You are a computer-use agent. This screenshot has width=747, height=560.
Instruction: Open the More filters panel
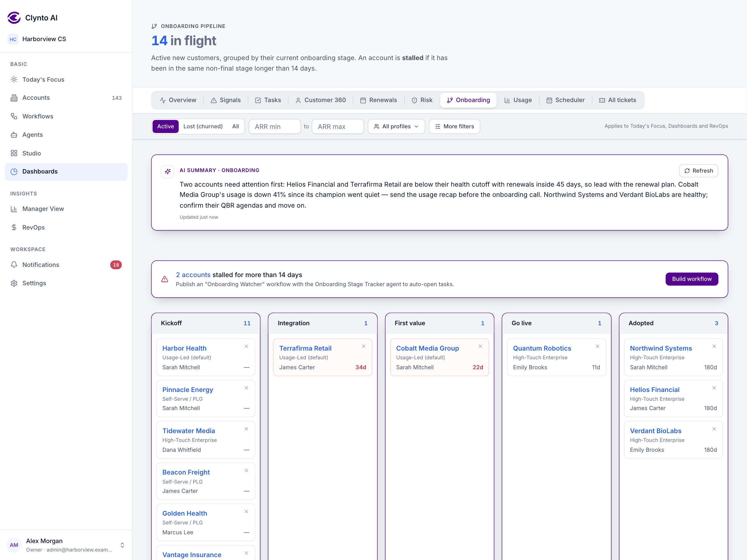pyautogui.click(x=454, y=126)
